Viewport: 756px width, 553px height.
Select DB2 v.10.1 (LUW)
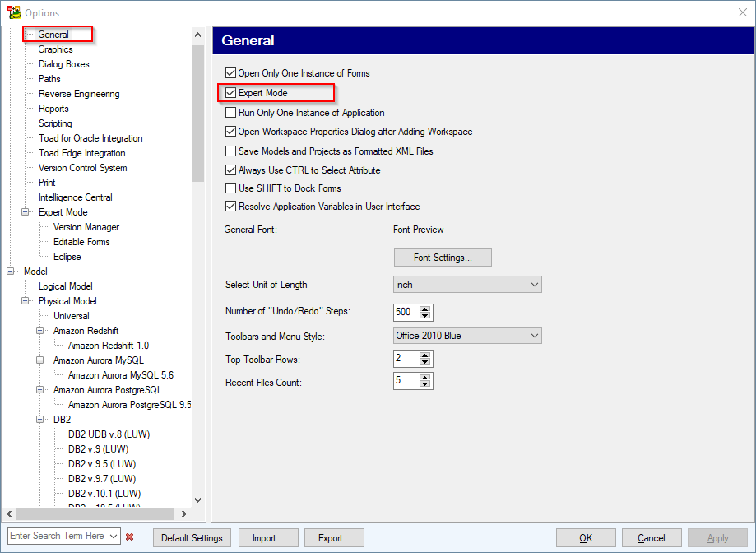click(104, 494)
